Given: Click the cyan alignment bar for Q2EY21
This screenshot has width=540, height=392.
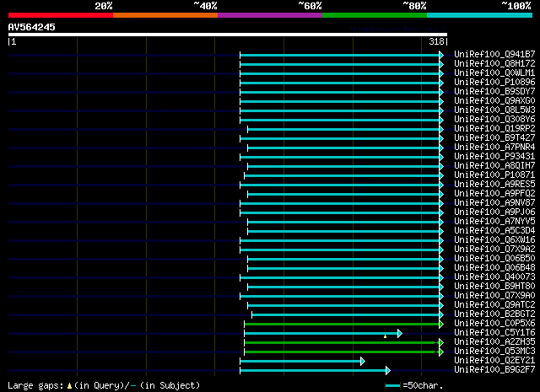Looking at the screenshot, I should (x=300, y=361).
